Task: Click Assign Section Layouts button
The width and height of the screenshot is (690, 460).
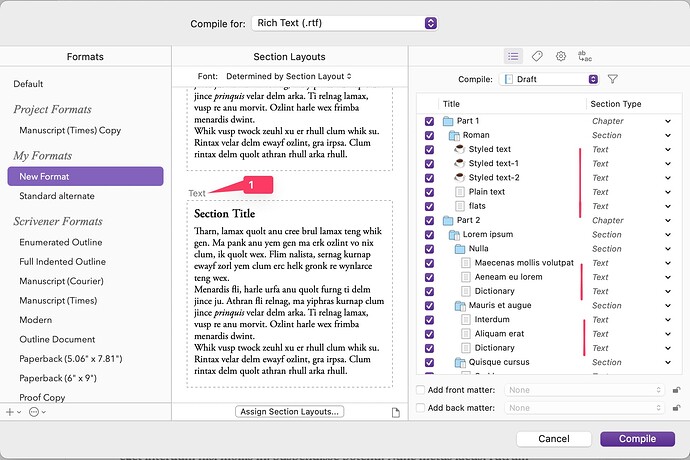Action: click(290, 412)
